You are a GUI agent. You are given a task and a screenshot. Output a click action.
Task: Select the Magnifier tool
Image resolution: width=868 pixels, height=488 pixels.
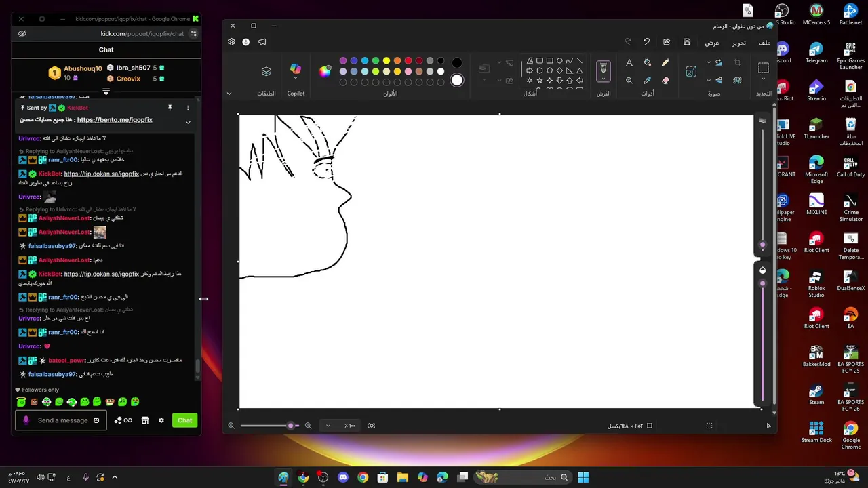[629, 80]
